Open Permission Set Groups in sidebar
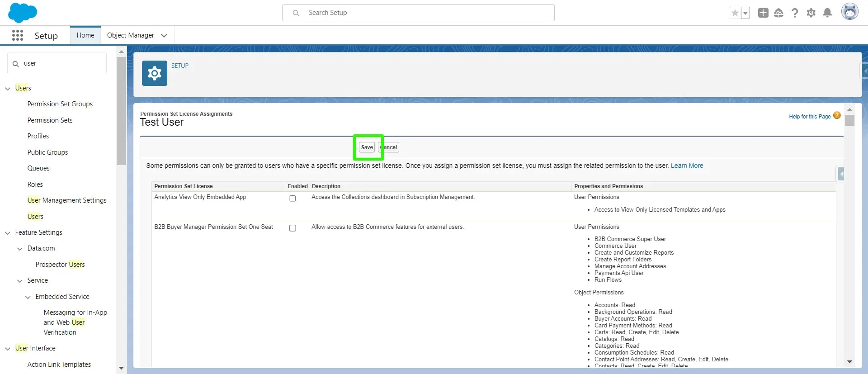Screen dimensions: 868x374 [x=60, y=104]
